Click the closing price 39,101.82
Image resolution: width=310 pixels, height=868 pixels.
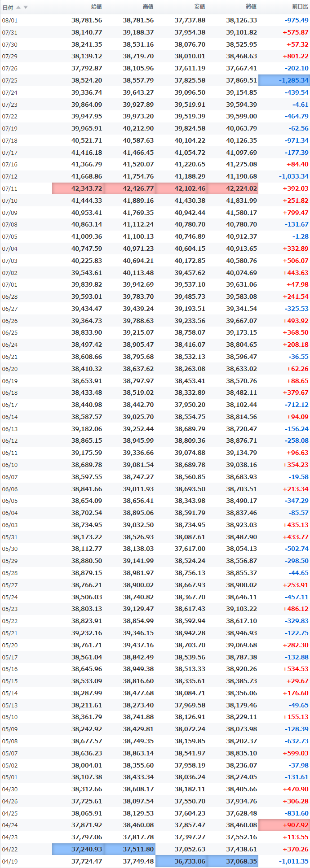click(242, 32)
